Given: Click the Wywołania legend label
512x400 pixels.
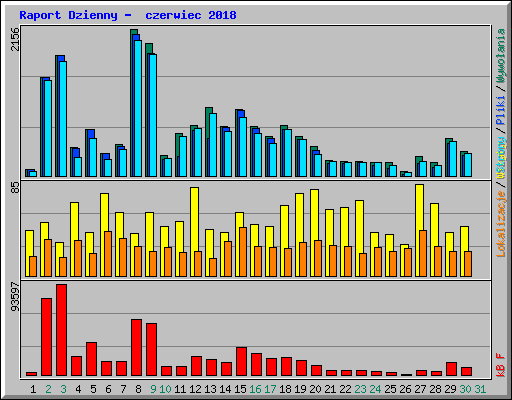Looking at the screenshot, I should pyautogui.click(x=501, y=55).
